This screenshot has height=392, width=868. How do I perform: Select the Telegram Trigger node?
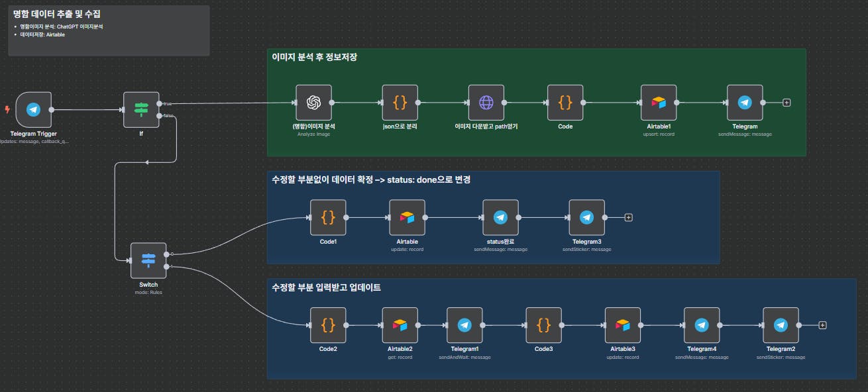33,109
